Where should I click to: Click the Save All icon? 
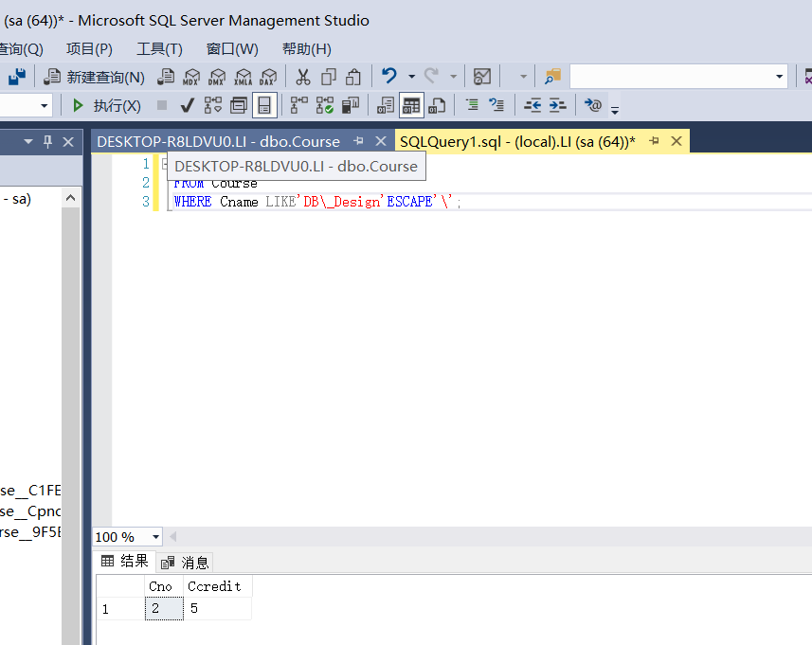[x=17, y=77]
